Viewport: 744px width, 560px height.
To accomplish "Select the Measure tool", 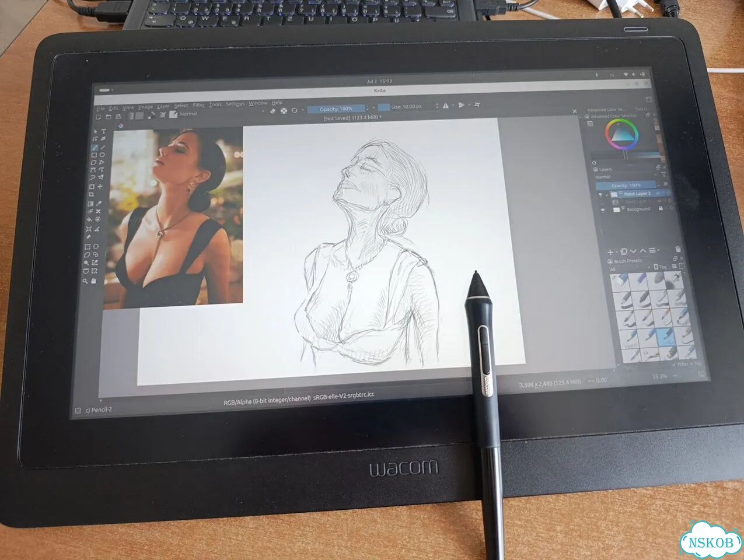I will coord(97,229).
